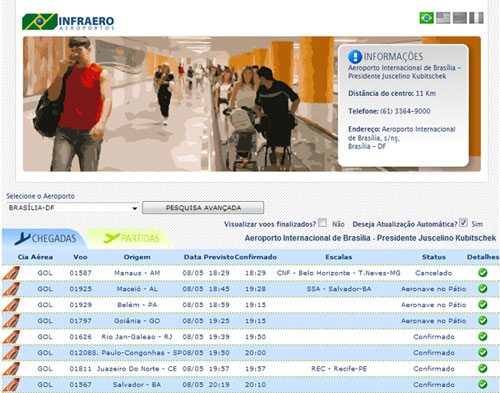Choose the second flag language icon

coord(443,18)
